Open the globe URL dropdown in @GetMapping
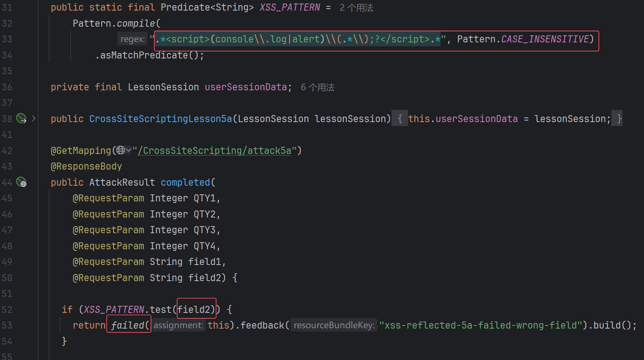This screenshot has height=360, width=644. click(124, 150)
